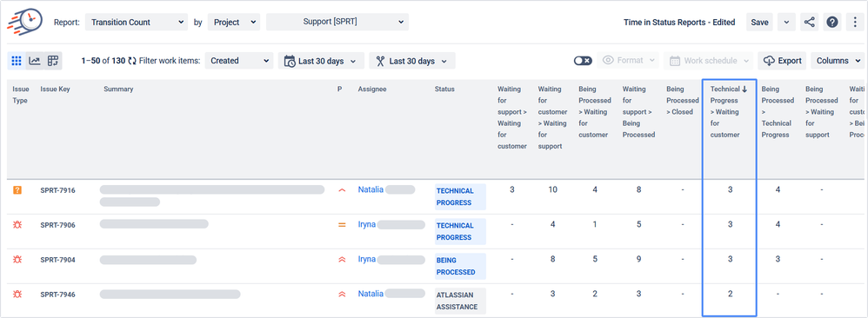Open assignee Natalia link in SPRT-7946 row
This screenshot has width=868, height=318.
(x=371, y=294)
